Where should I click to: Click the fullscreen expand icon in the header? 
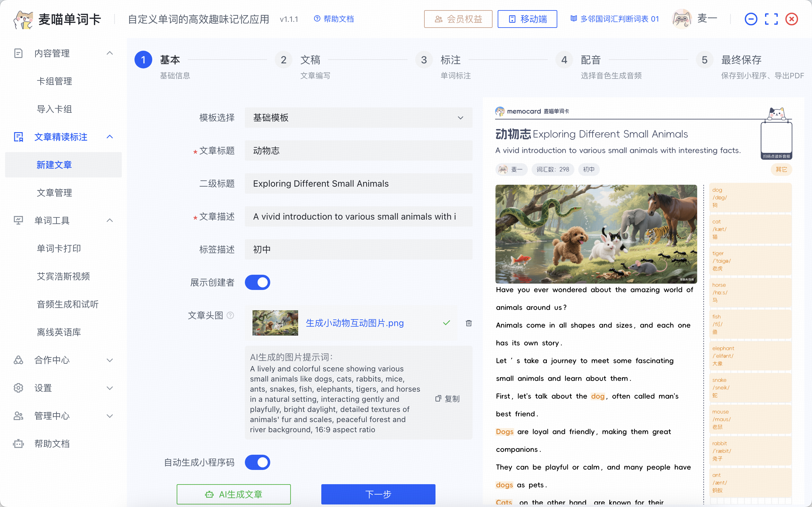tap(771, 19)
